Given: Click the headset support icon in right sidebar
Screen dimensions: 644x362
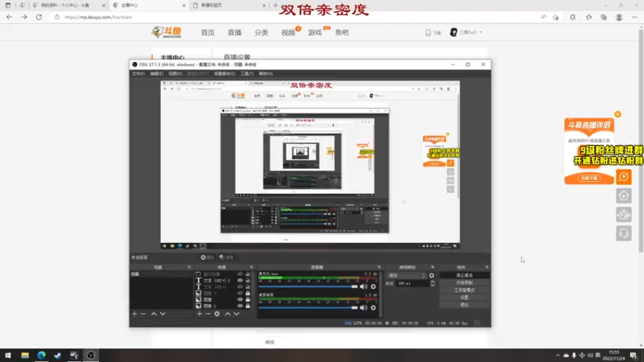Looking at the screenshot, I should point(623,233).
